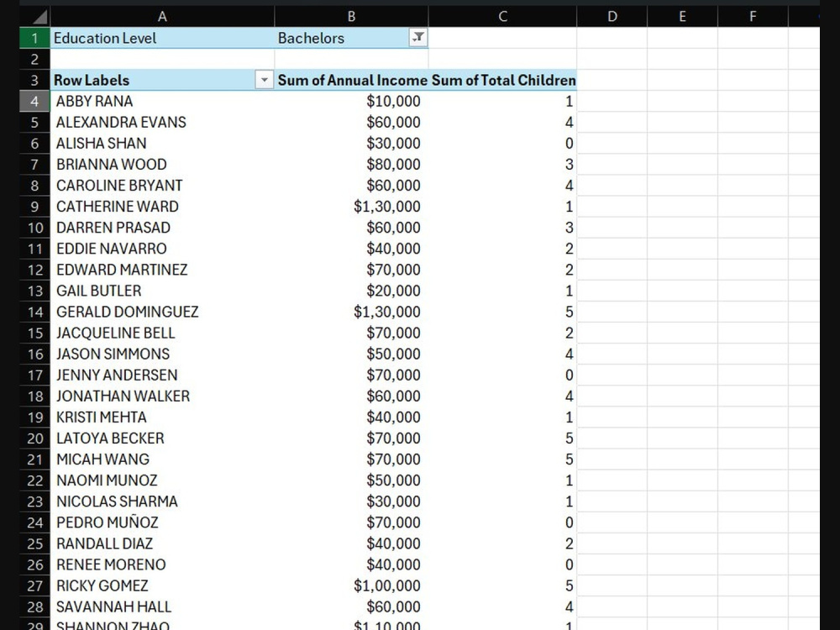Select the RENEE MORENO cell
The width and height of the screenshot is (840, 630).
(x=162, y=564)
